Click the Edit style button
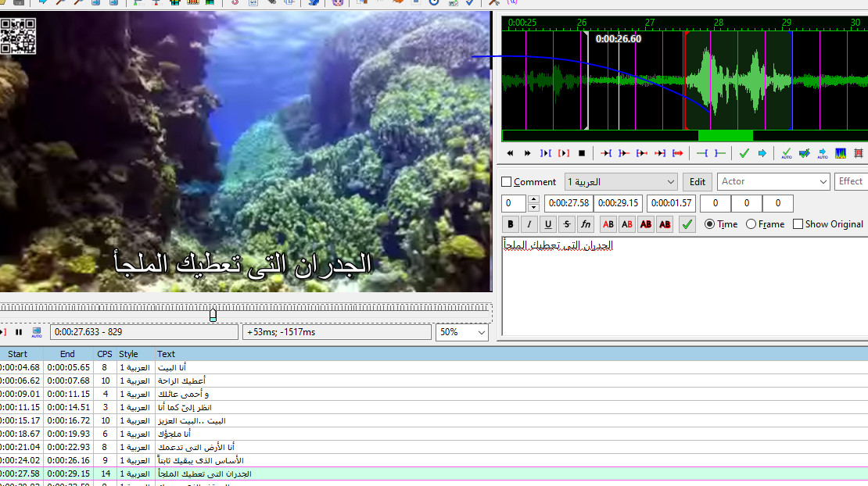Image resolution: width=868 pixels, height=486 pixels. click(697, 182)
